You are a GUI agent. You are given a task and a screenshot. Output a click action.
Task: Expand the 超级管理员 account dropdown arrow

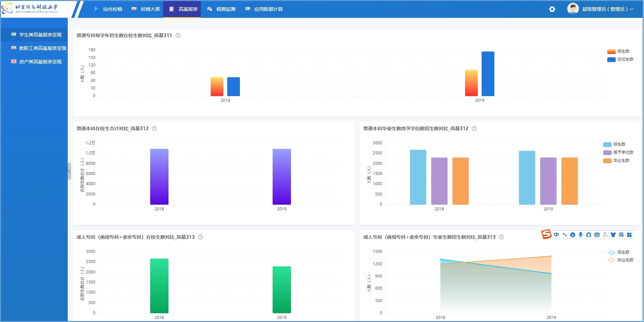[632, 9]
